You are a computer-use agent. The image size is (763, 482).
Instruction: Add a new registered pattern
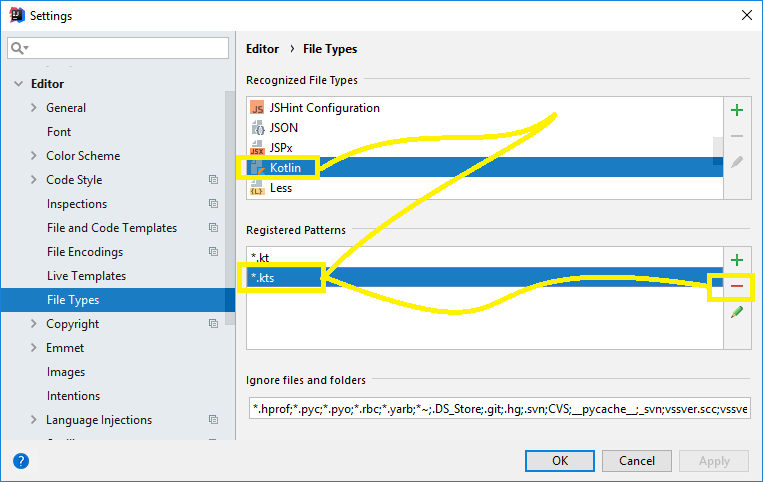click(x=737, y=260)
